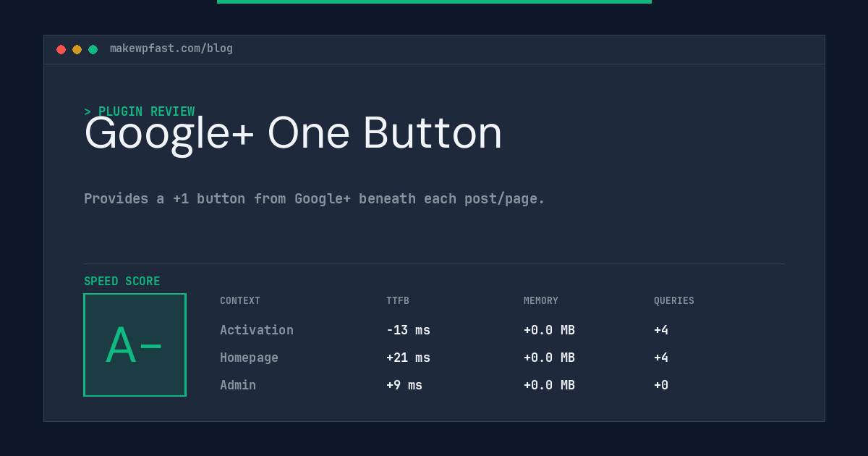
Task: Click the QUERIES column header
Action: pyautogui.click(x=674, y=301)
